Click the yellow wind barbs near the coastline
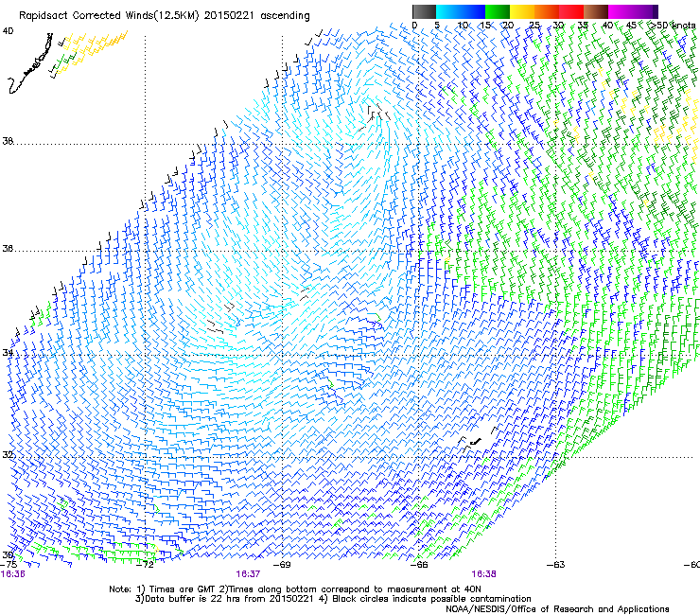700x615 pixels. 94,50
